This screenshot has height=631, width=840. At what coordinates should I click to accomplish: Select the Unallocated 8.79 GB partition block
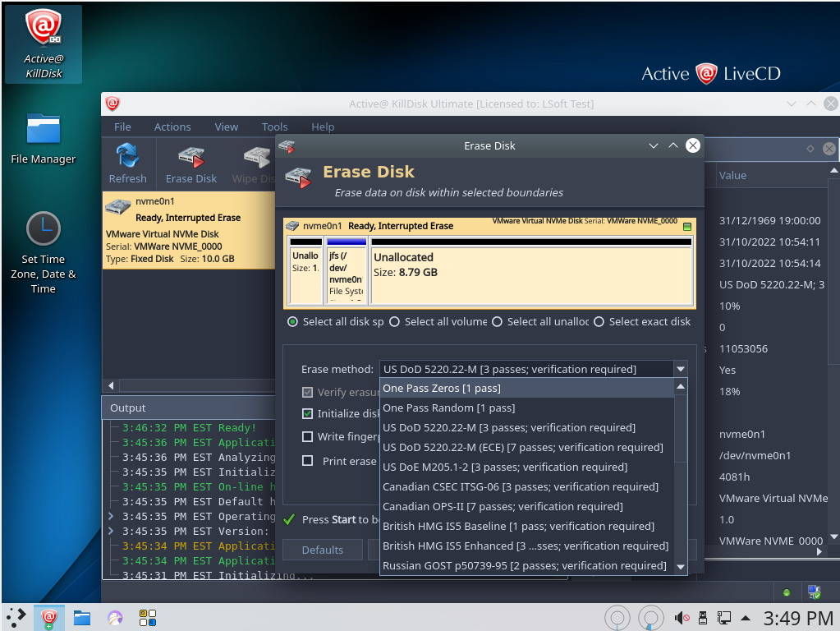coord(530,271)
